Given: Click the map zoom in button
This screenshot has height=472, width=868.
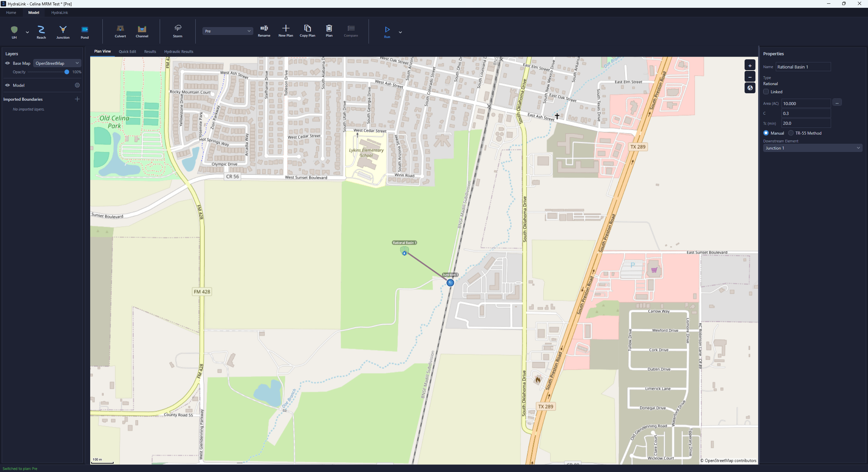Looking at the screenshot, I should click(x=750, y=65).
